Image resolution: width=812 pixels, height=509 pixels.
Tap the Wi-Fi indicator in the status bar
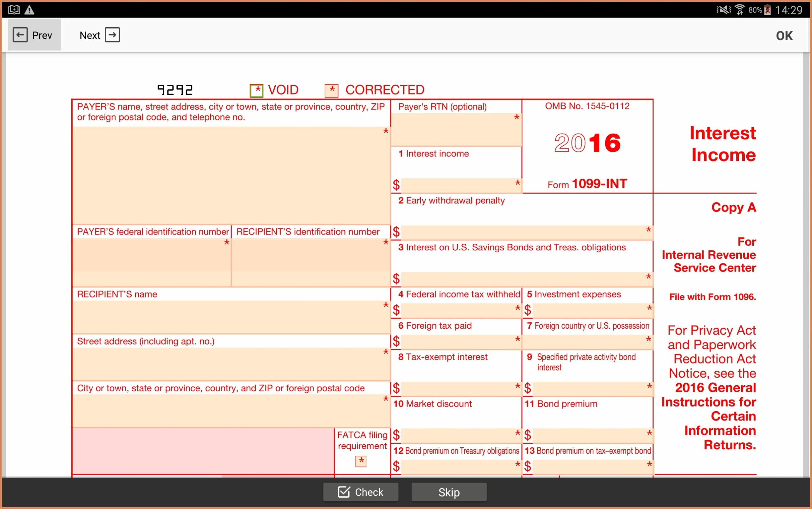740,10
